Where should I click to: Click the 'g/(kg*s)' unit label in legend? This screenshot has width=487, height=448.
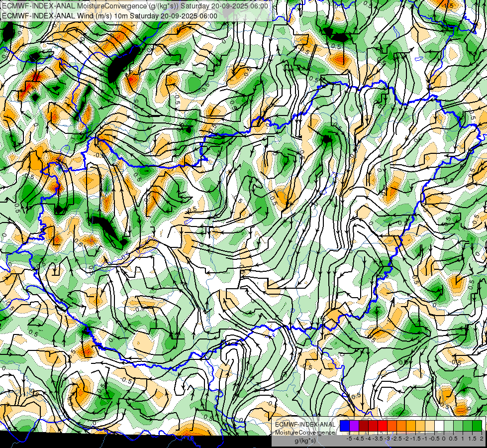point(305,441)
